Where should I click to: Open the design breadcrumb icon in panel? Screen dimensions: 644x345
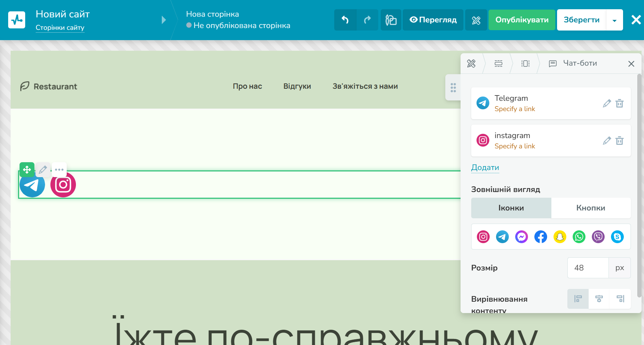tap(471, 64)
